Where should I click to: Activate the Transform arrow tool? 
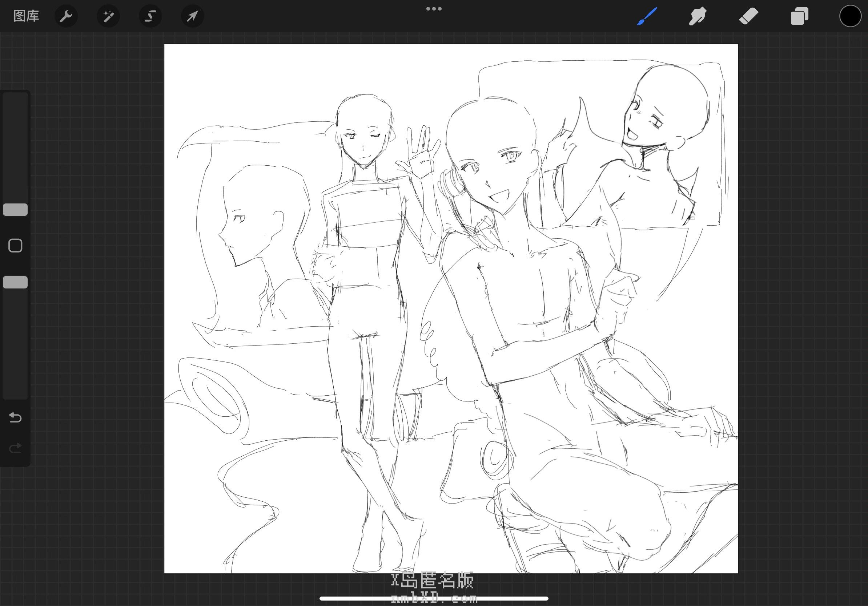(192, 16)
